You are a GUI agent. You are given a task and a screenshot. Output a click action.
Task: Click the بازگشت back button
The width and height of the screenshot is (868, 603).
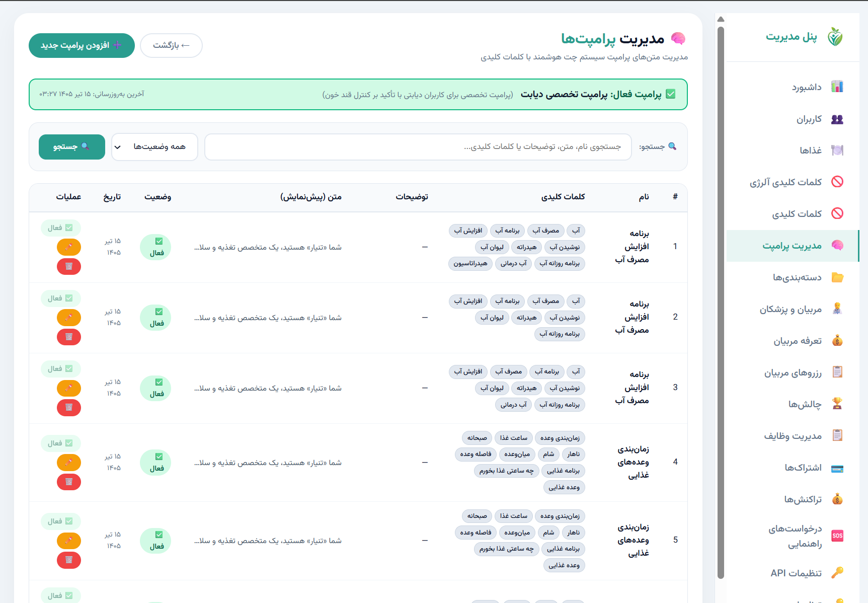click(x=171, y=45)
